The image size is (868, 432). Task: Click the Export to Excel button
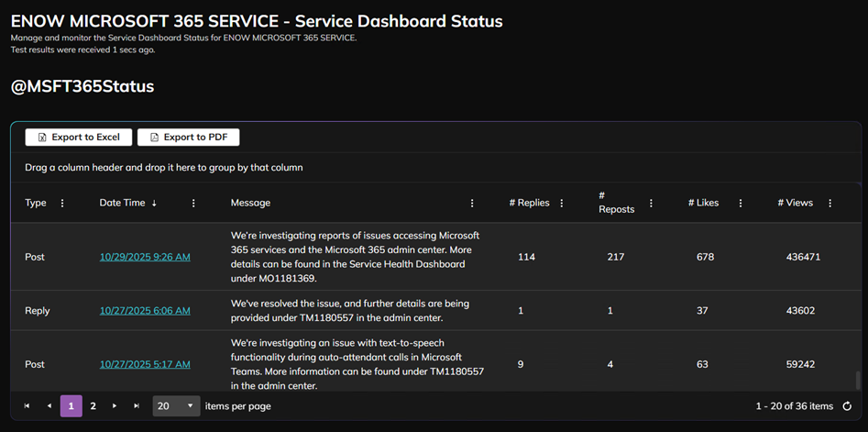(x=79, y=138)
